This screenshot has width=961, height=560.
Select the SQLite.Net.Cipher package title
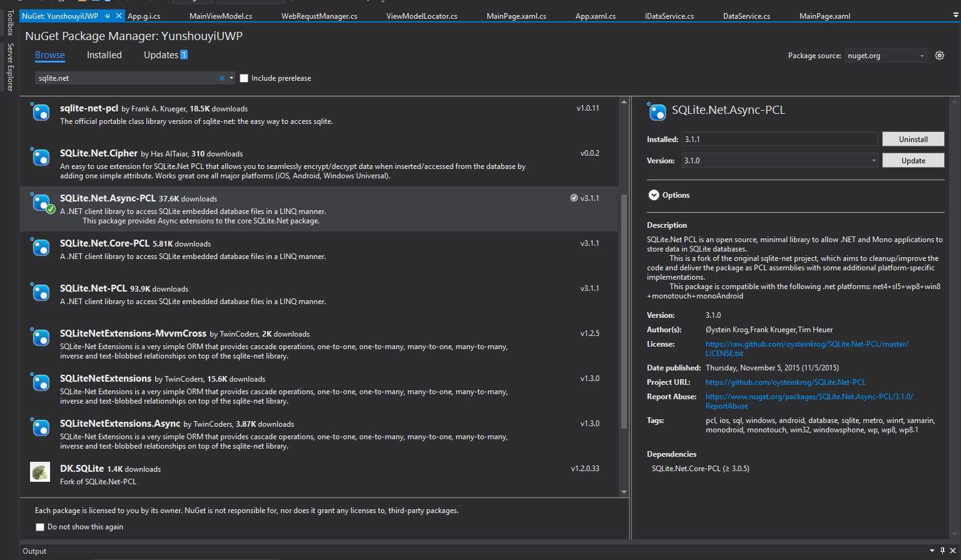click(99, 153)
